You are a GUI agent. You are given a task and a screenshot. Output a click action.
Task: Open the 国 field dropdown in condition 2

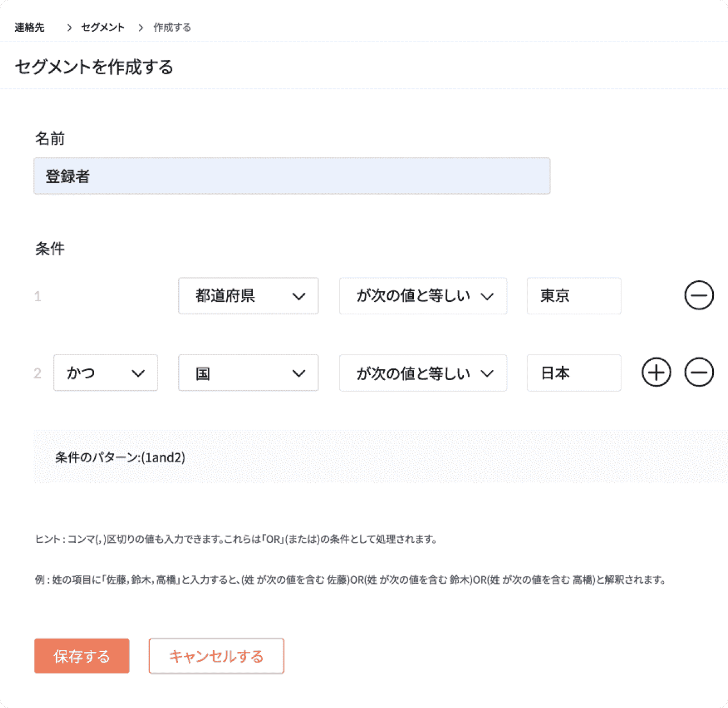pos(248,373)
